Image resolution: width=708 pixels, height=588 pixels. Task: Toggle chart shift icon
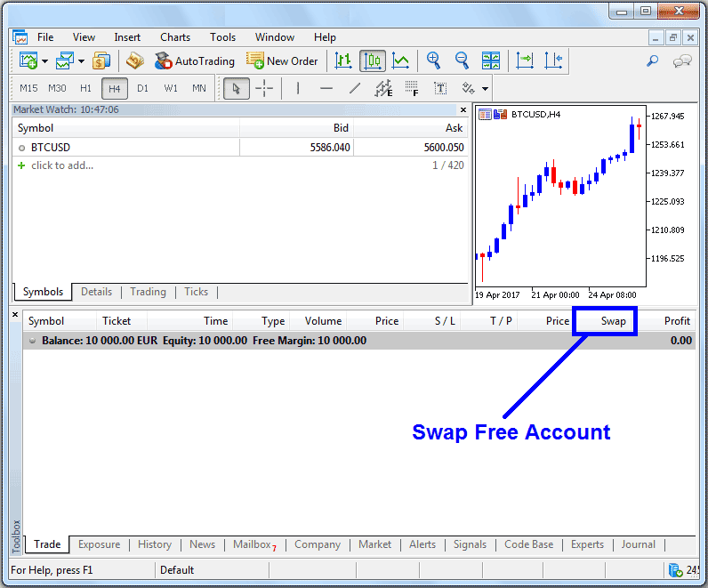(x=553, y=60)
